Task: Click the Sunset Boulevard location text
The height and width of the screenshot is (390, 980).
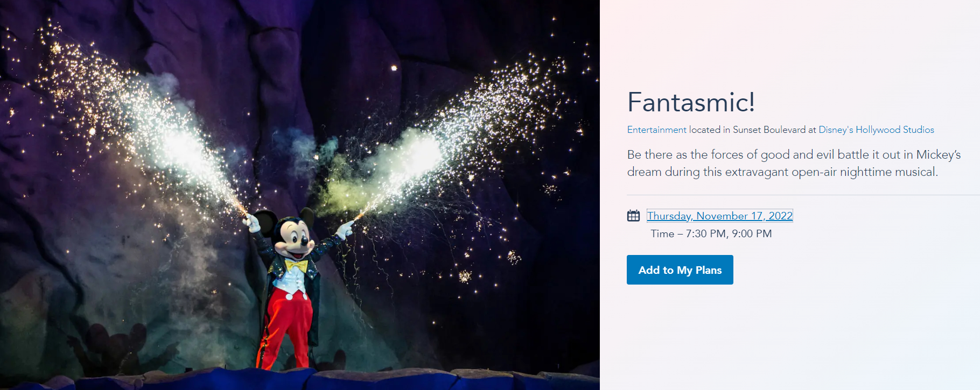Action: (x=769, y=130)
